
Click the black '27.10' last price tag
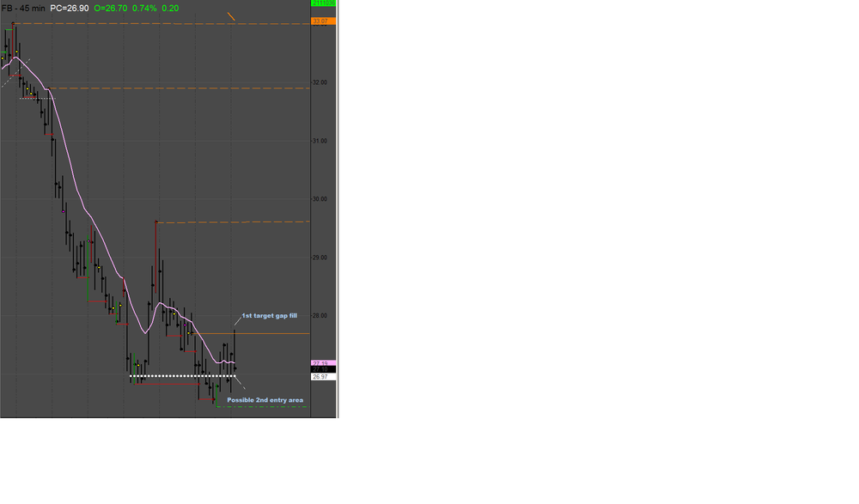point(323,369)
